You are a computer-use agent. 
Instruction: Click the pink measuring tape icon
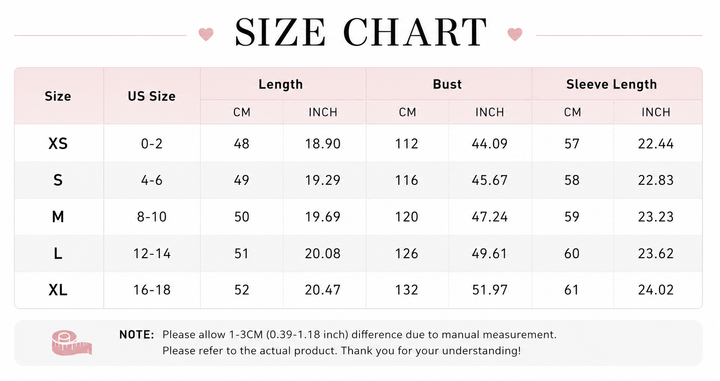coord(72,343)
